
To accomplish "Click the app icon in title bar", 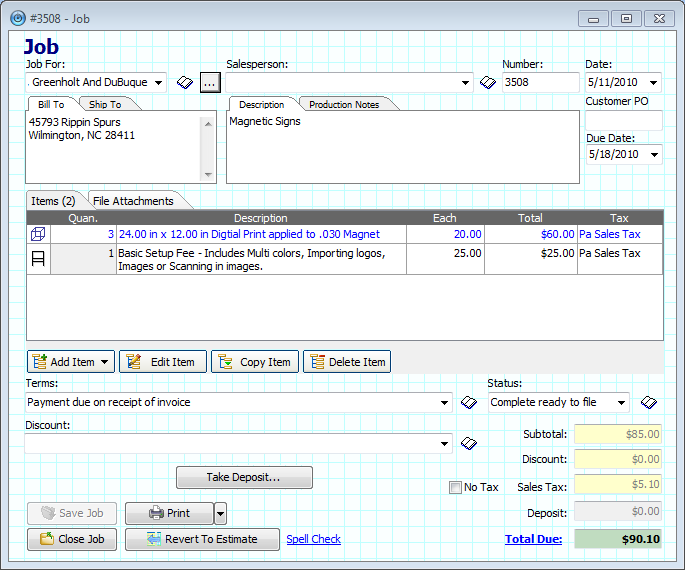I will click(17, 17).
